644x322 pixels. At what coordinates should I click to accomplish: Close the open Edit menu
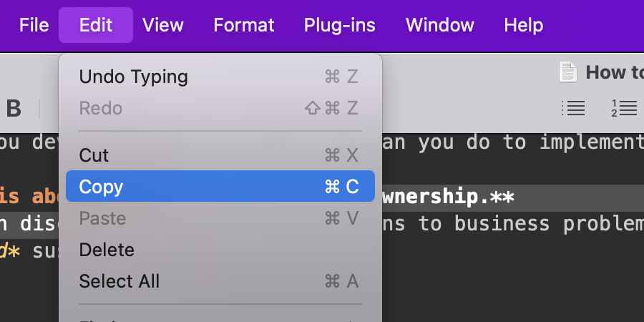pos(96,25)
